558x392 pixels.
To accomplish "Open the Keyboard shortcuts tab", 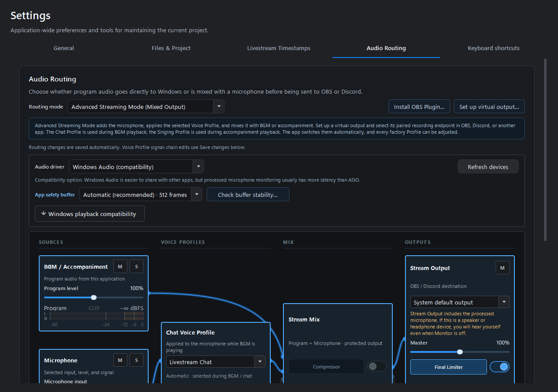I will coord(493,48).
